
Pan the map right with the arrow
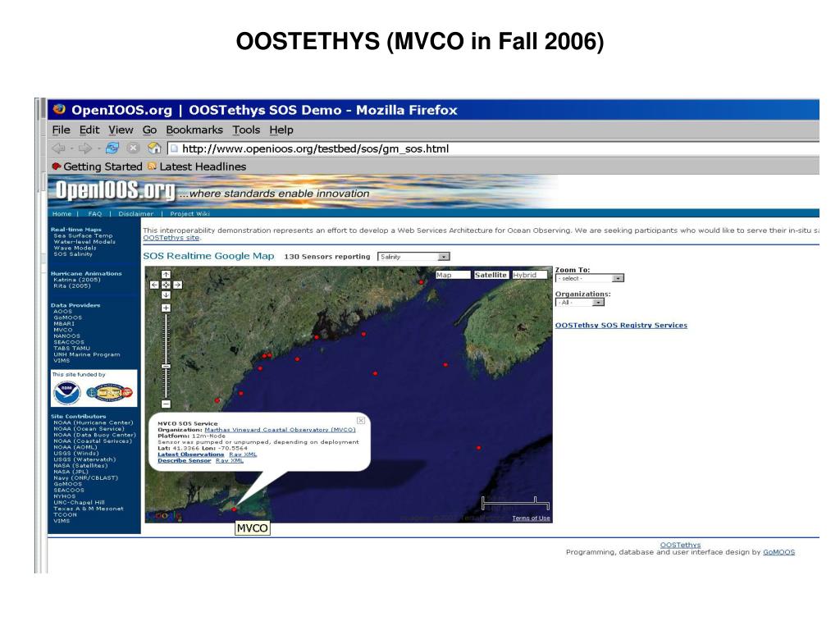[177, 285]
